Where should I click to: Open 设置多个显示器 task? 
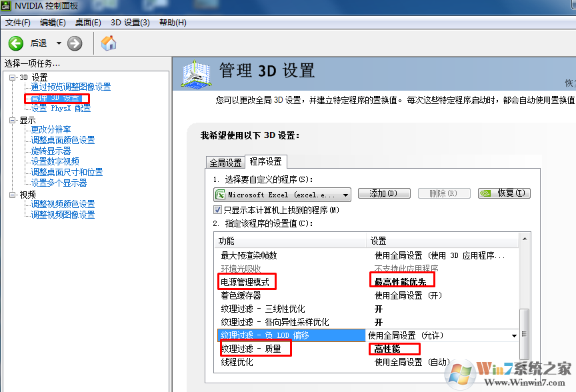coord(59,183)
